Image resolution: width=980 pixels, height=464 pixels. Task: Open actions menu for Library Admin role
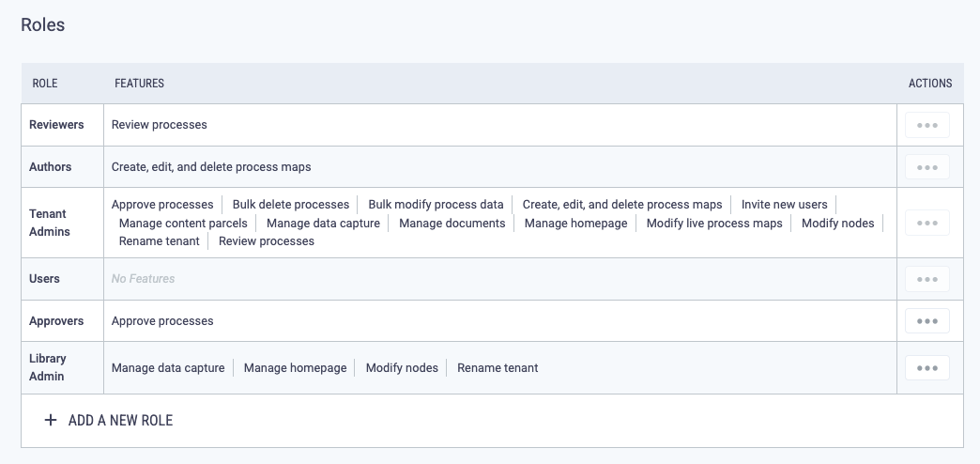click(926, 367)
